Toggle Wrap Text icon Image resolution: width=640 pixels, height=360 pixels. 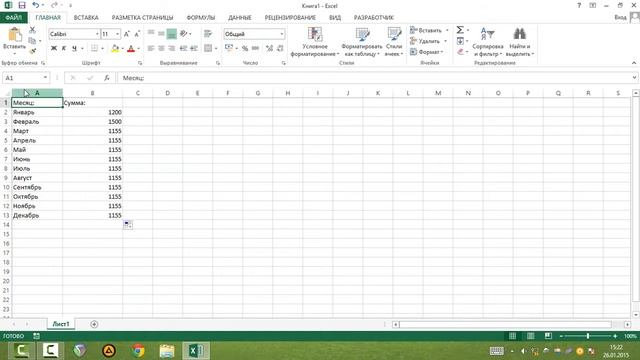coord(208,34)
